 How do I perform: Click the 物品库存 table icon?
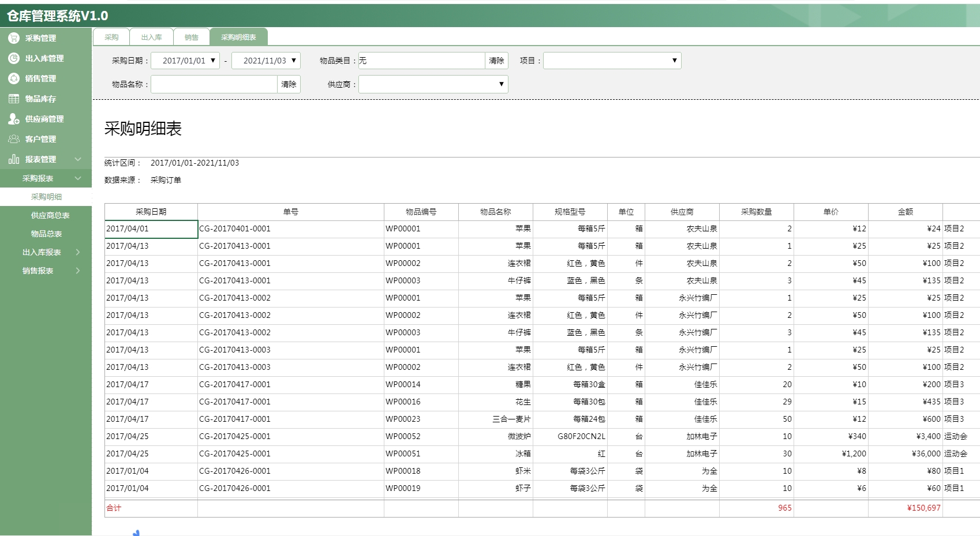click(14, 99)
